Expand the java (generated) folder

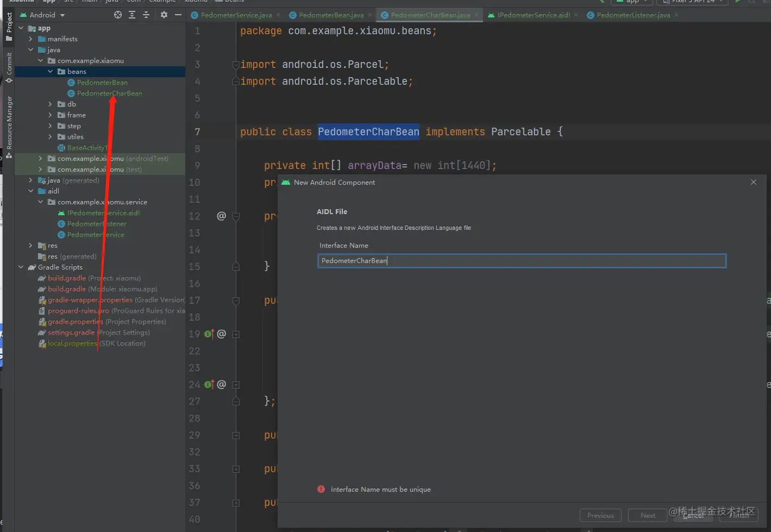coord(31,180)
